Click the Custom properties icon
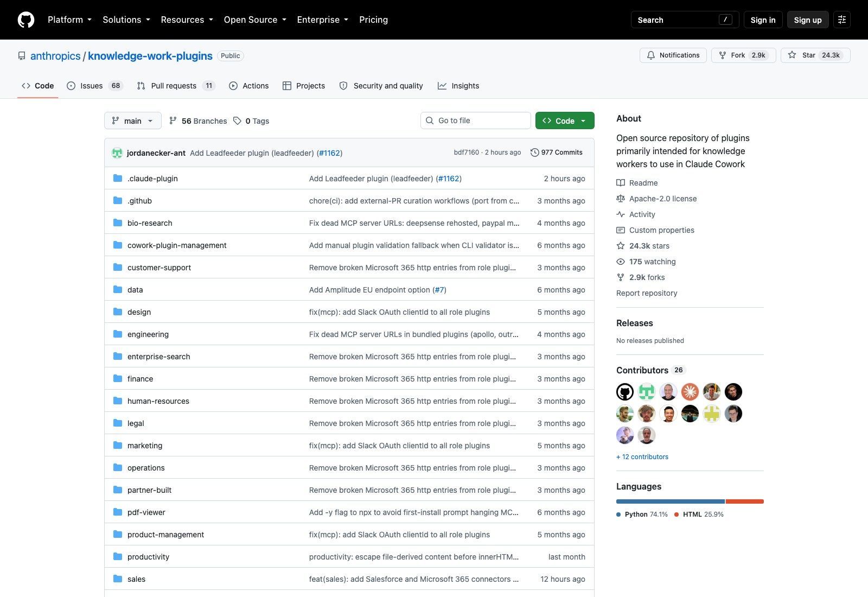 (x=621, y=230)
